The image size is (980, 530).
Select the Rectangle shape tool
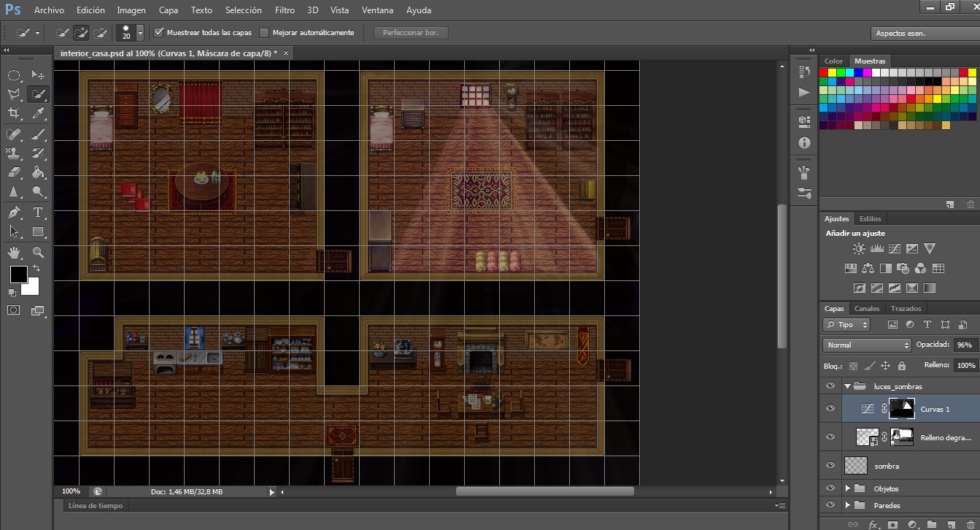tap(39, 231)
